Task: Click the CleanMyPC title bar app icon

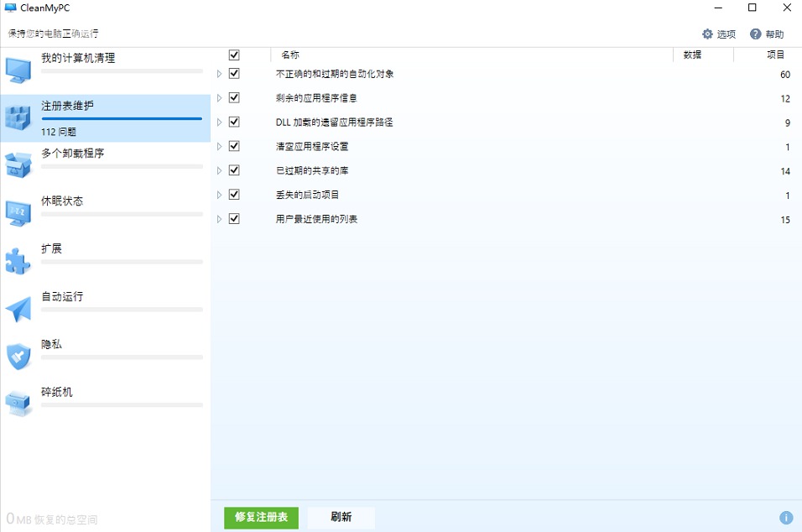Action: tap(10, 8)
